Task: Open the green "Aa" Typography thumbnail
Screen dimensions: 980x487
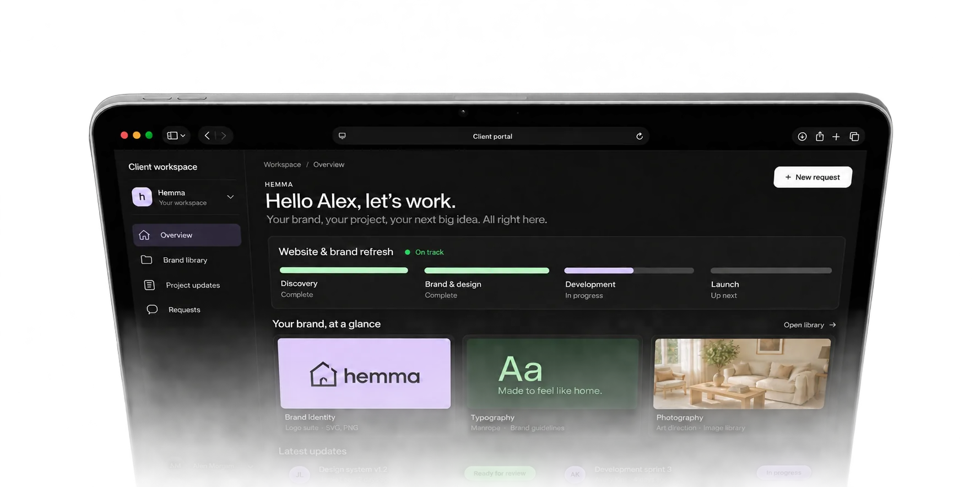Action: point(553,374)
